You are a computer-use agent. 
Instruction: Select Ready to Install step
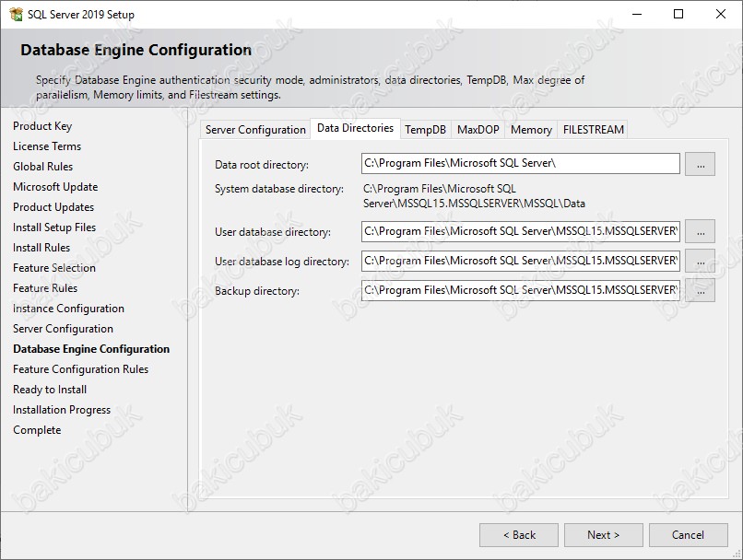coord(50,390)
